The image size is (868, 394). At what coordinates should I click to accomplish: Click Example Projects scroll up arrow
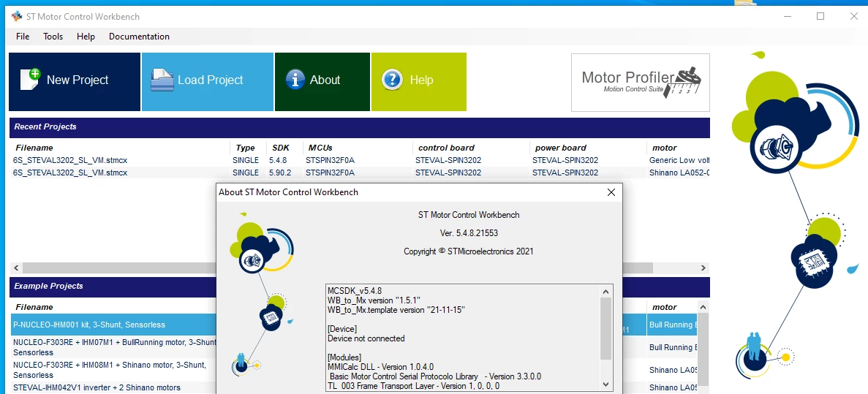tap(703, 307)
